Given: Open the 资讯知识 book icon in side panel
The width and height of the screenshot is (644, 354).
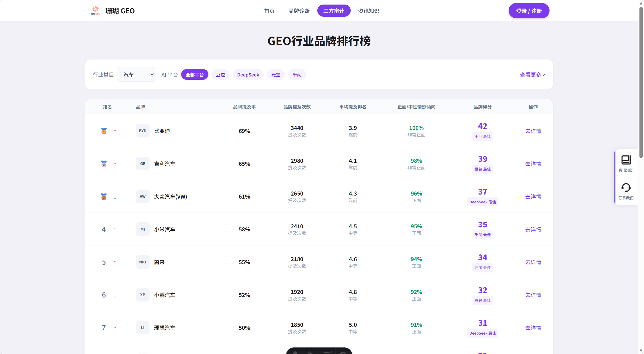Looking at the screenshot, I should tap(626, 160).
